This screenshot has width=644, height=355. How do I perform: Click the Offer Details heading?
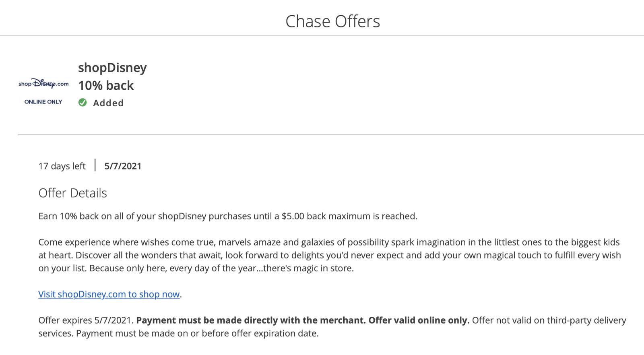click(72, 193)
